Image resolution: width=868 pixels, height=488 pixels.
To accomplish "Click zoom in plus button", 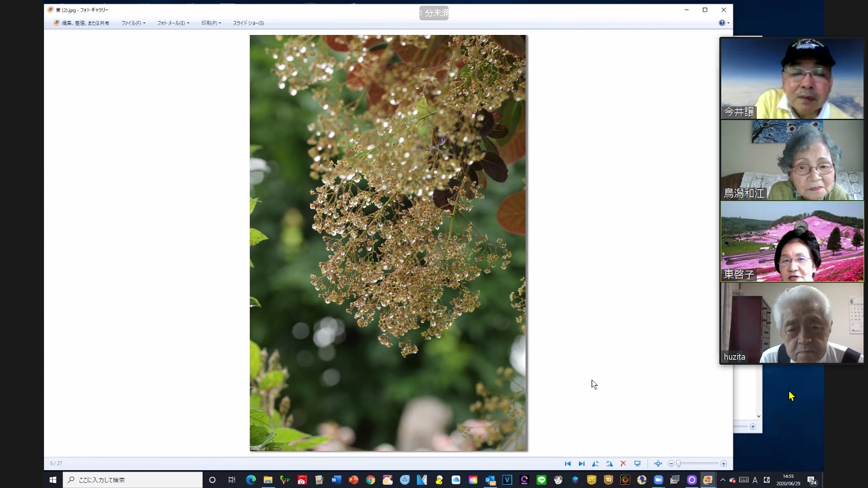I will click(x=724, y=464).
